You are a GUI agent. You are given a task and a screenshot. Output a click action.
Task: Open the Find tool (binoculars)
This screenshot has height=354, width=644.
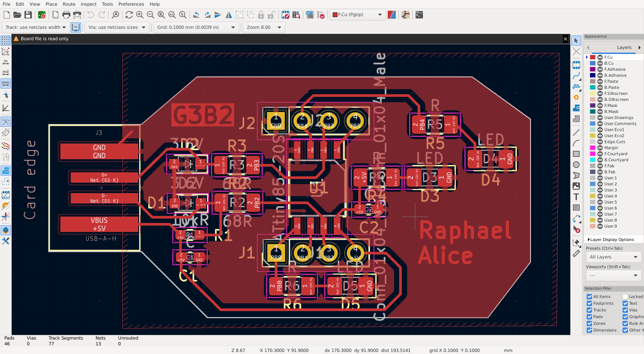pos(115,15)
